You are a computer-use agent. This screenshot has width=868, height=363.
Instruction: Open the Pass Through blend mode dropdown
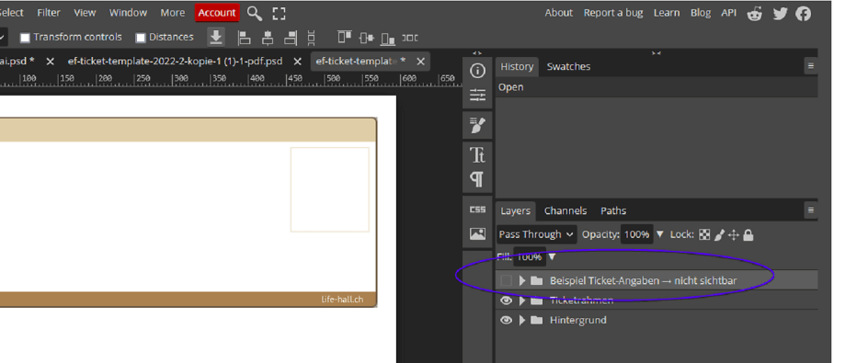(536, 234)
